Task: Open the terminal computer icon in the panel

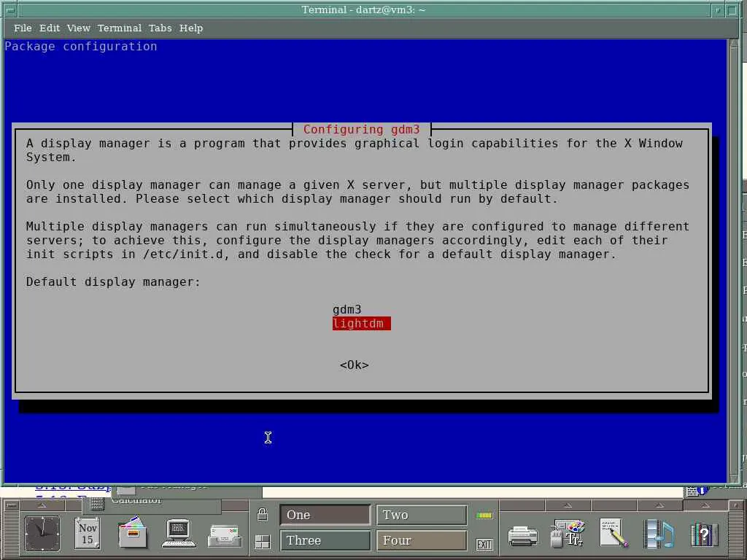Action: (179, 533)
